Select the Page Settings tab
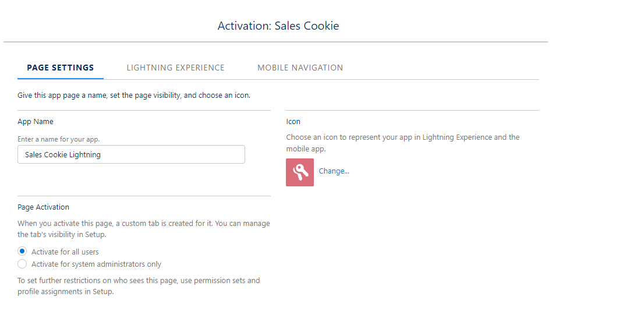The image size is (644, 311). (61, 68)
